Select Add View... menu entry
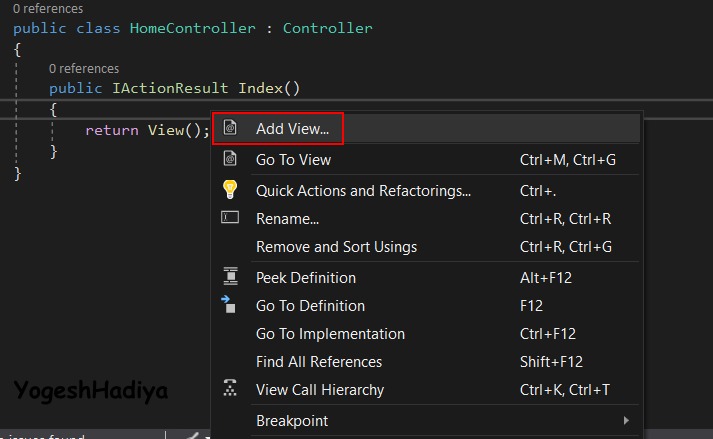The image size is (713, 439). tap(292, 128)
